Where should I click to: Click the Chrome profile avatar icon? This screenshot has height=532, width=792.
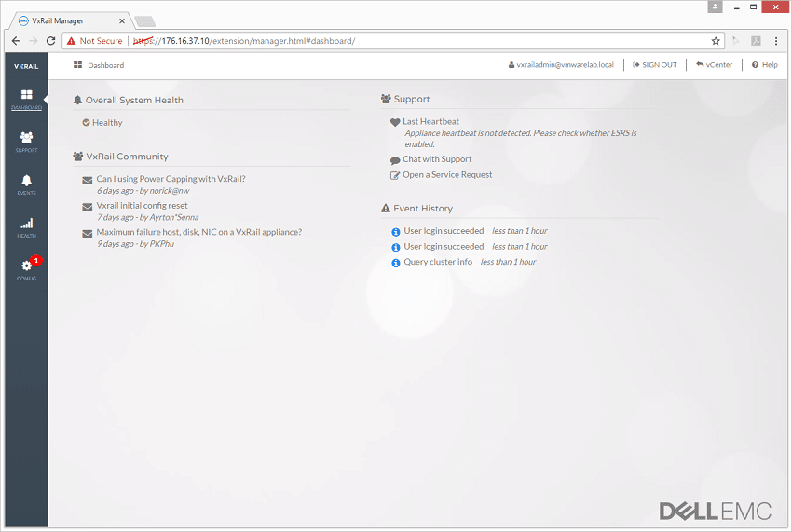(x=715, y=7)
